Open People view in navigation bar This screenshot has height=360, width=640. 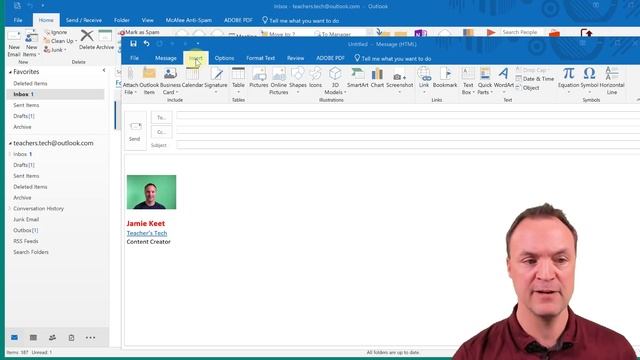point(52,338)
